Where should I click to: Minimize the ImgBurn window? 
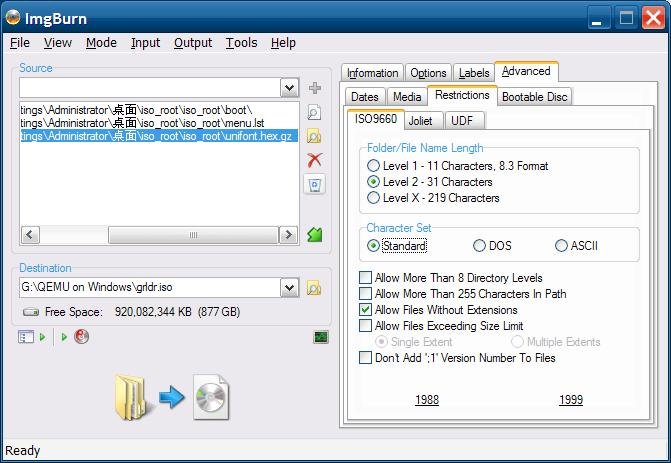tap(597, 18)
